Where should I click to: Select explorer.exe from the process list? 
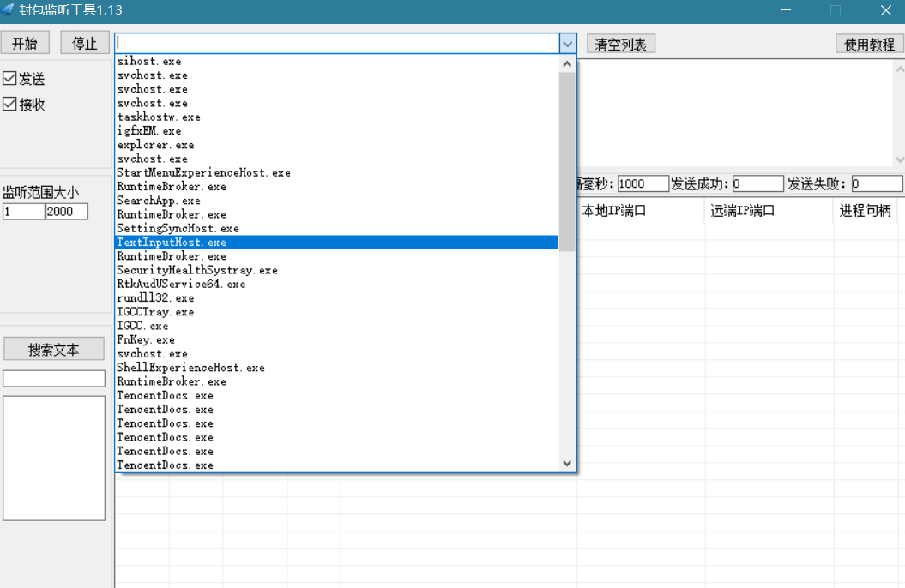click(154, 145)
